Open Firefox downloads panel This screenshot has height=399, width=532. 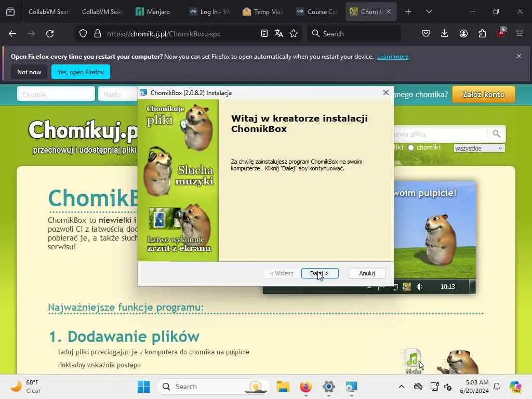(445, 34)
